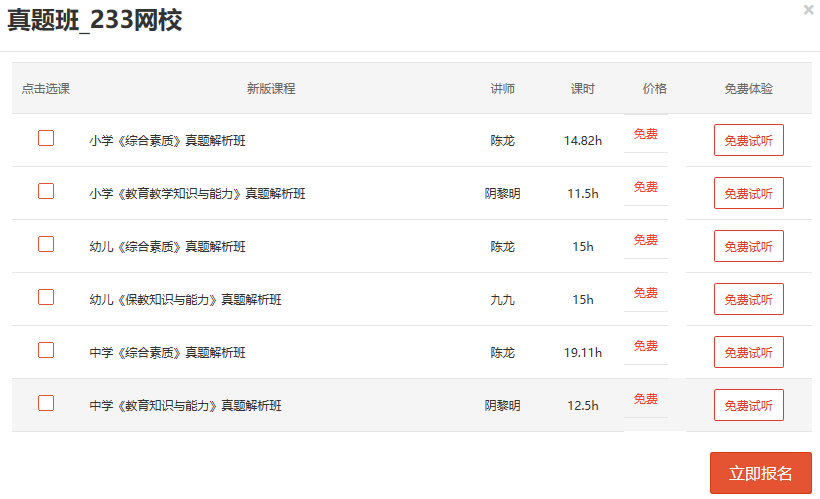Start free trial of 小学《教育教学知识与能力》
The width and height of the screenshot is (820, 499).
[748, 193]
